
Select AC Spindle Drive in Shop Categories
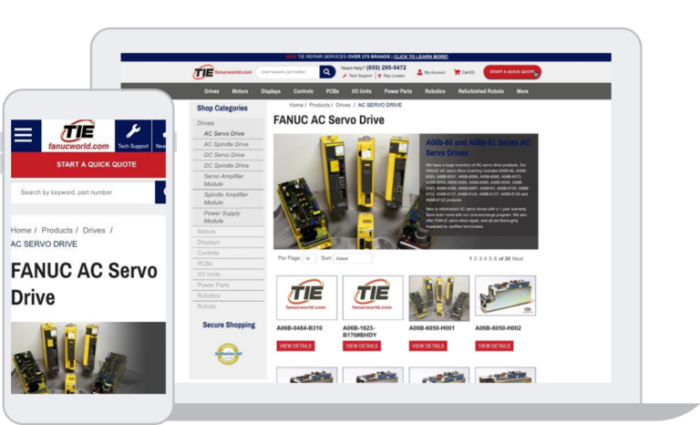[228, 144]
